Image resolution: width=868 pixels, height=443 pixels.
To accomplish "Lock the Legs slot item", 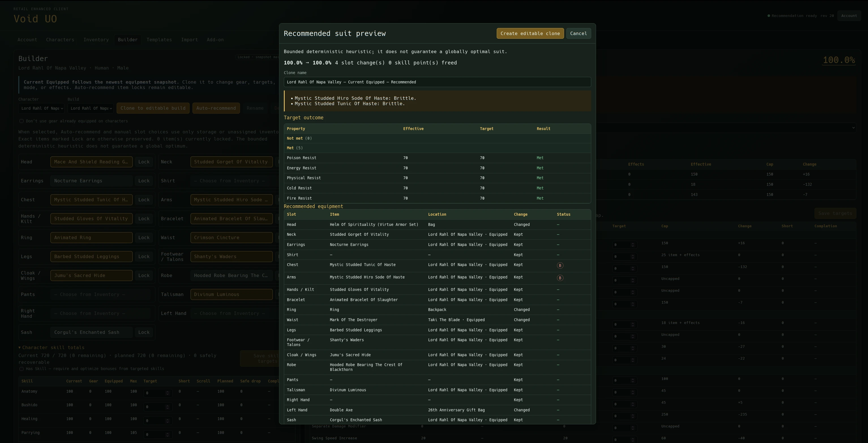I will pos(144,256).
